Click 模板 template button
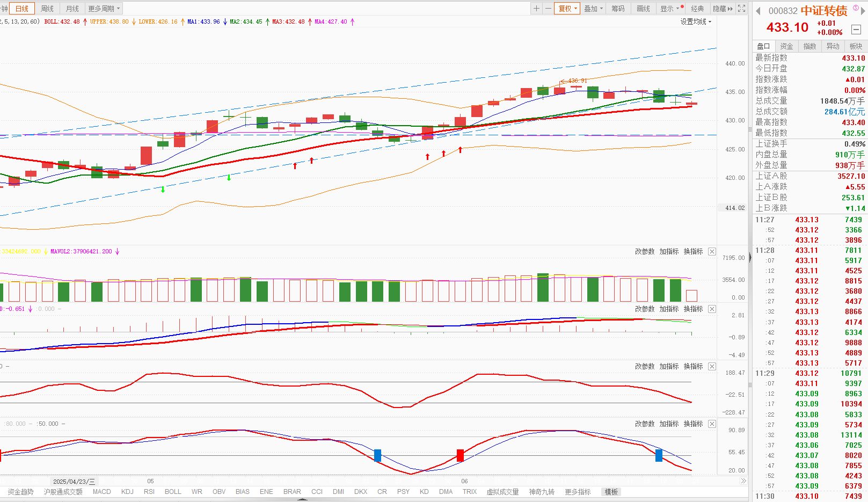Screen dimensions: 868x502 (x=611, y=492)
